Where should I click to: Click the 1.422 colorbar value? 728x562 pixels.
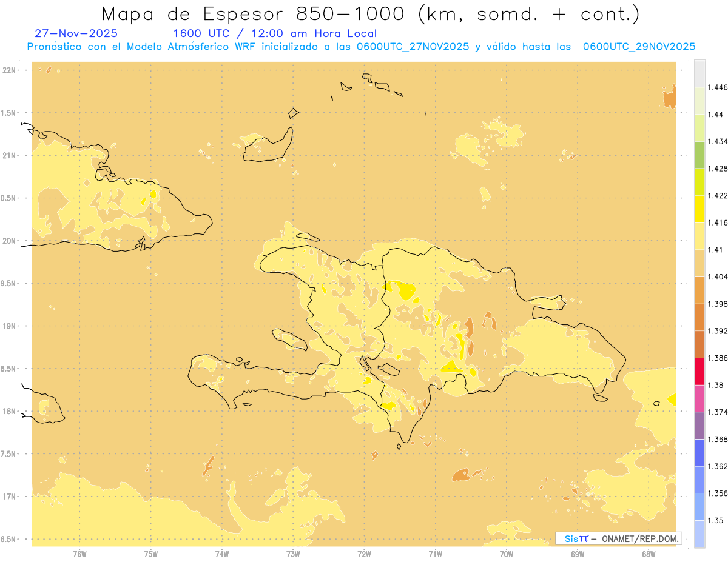(717, 195)
